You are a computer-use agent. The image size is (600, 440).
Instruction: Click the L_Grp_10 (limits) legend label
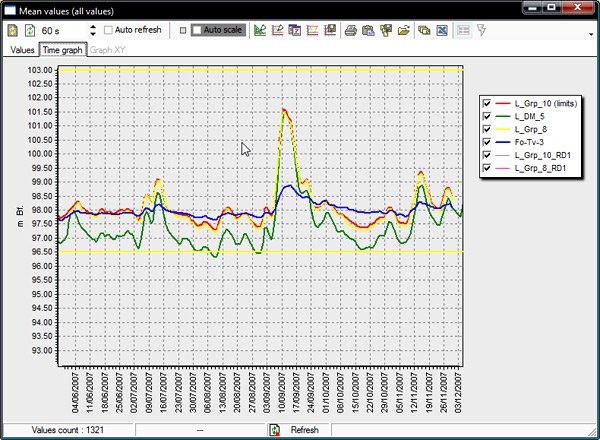click(546, 103)
